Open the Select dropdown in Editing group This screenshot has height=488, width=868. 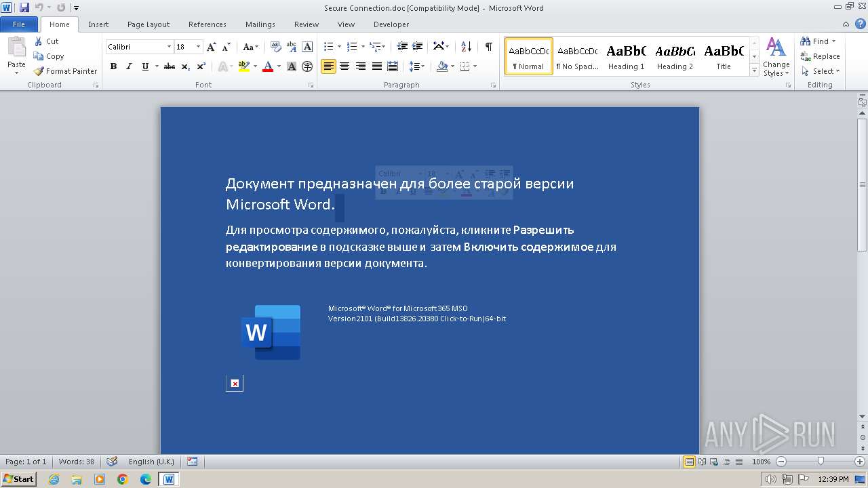tap(820, 71)
